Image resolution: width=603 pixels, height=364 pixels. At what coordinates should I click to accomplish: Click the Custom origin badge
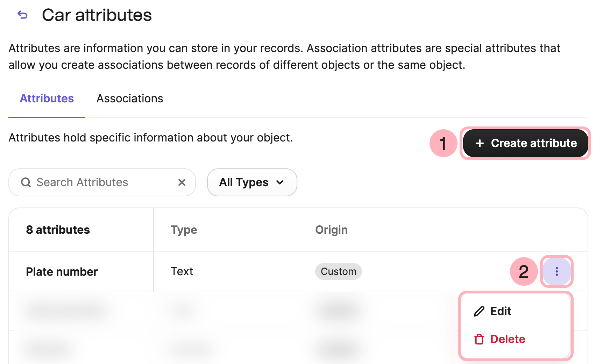tap(338, 271)
